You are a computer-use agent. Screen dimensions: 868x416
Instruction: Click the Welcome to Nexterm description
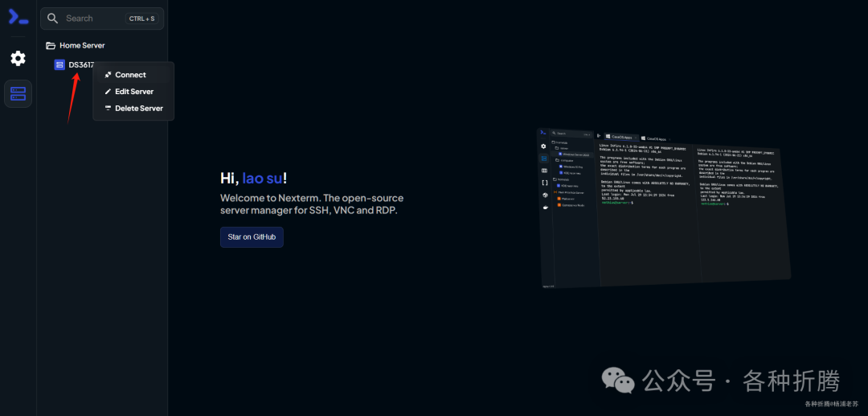tap(312, 204)
